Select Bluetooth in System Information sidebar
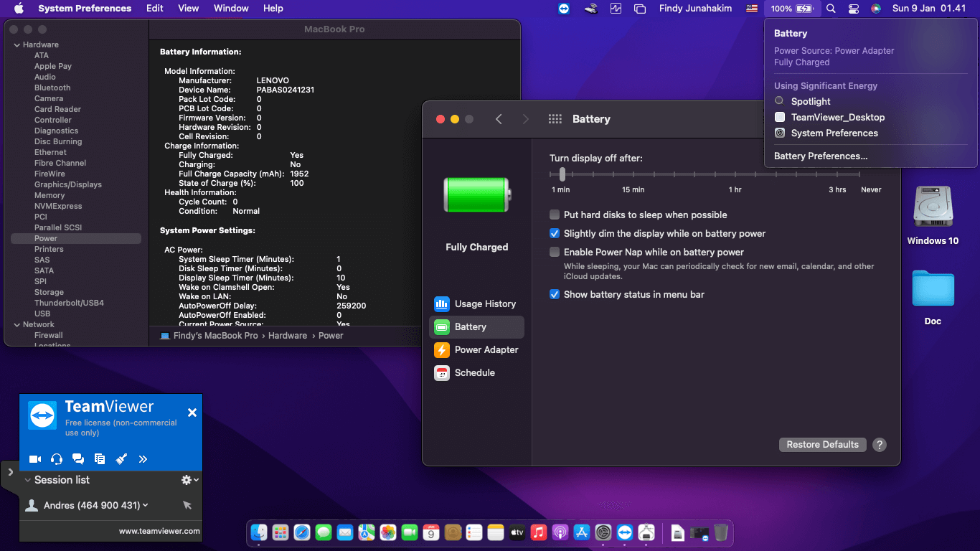This screenshot has width=980, height=551. coord(52,88)
